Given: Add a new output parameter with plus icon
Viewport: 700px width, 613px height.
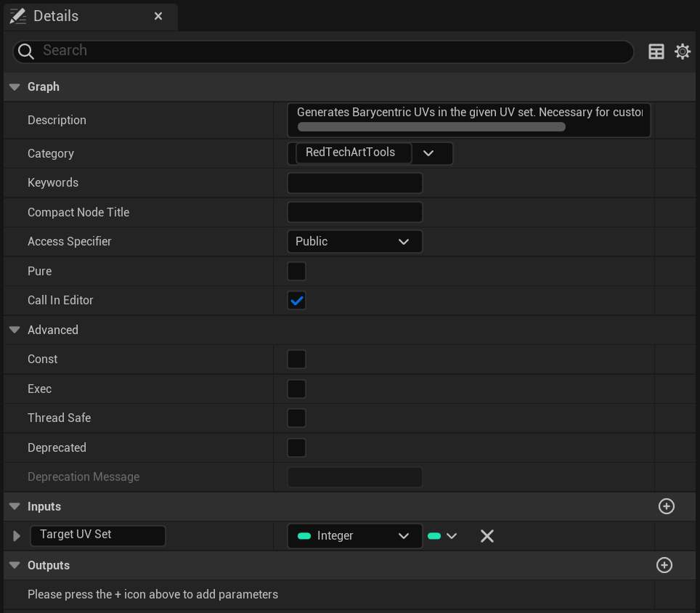Looking at the screenshot, I should pos(664,565).
